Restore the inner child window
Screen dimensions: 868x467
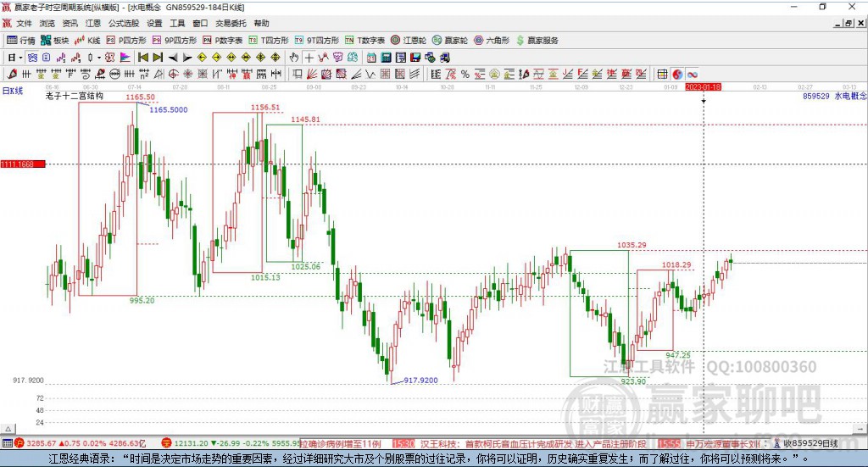[x=849, y=23]
